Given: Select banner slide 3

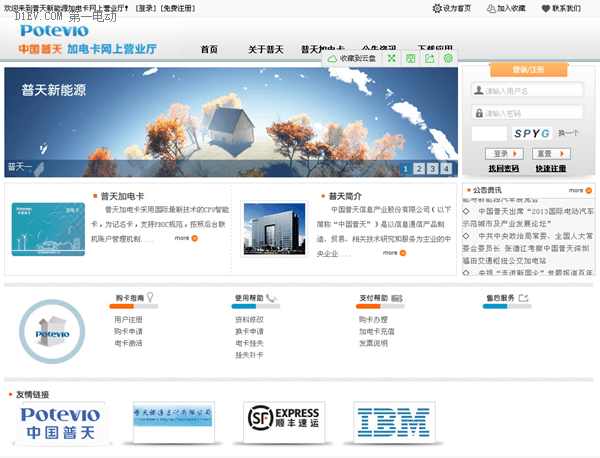Looking at the screenshot, I should [432, 169].
